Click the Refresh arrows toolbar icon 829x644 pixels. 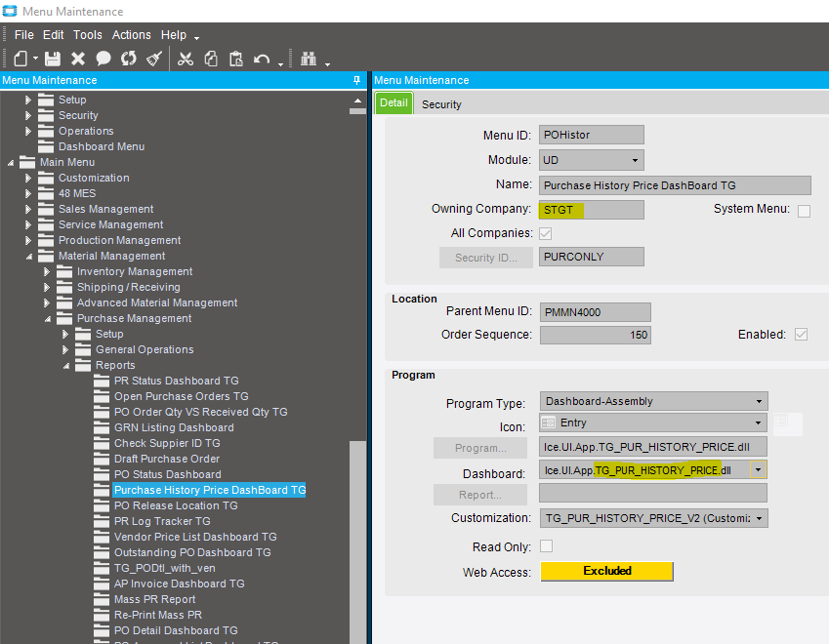click(129, 59)
